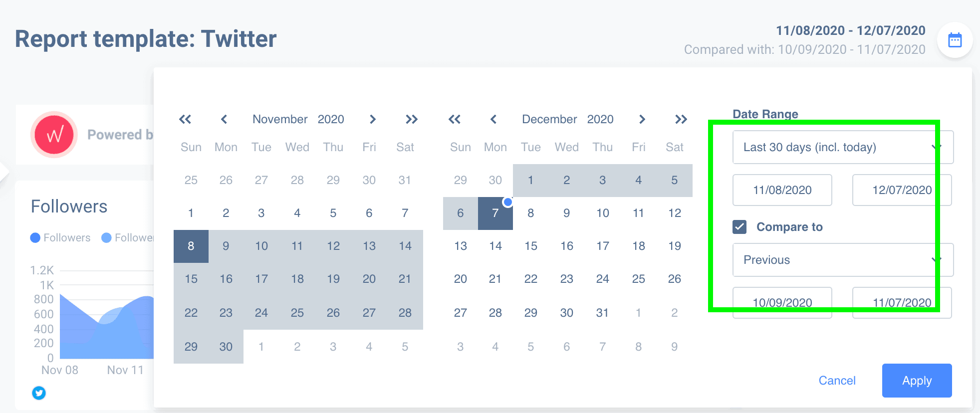Select November 1 in the calendar
The height and width of the screenshot is (413, 980).
[191, 213]
